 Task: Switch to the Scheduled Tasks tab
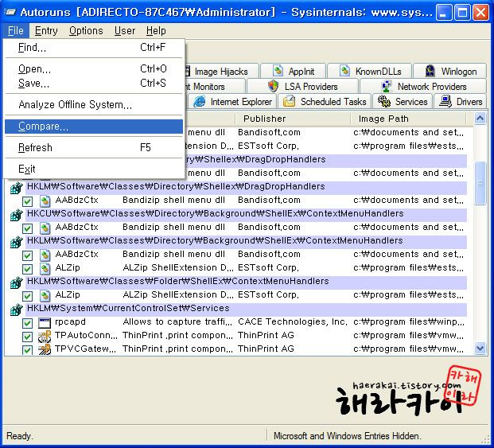pyautogui.click(x=325, y=102)
